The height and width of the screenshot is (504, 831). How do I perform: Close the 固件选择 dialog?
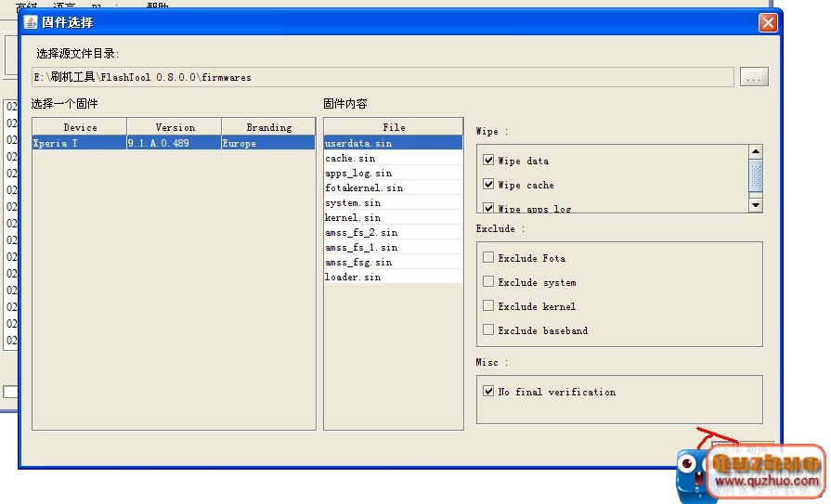pos(768,23)
